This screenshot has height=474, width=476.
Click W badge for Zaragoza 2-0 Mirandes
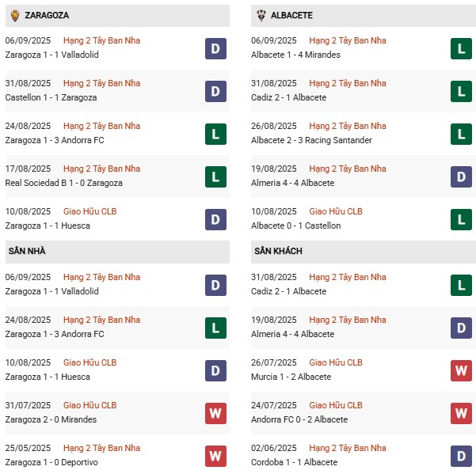pyautogui.click(x=215, y=413)
